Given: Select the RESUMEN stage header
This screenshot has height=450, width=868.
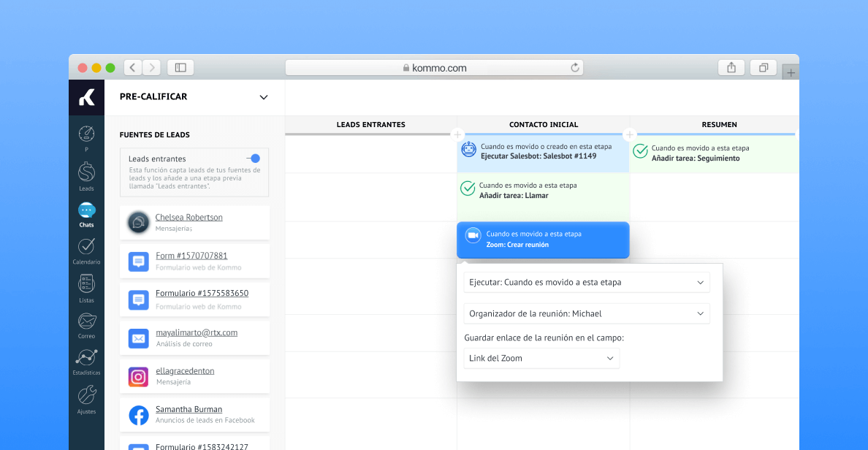Looking at the screenshot, I should pyautogui.click(x=719, y=125).
